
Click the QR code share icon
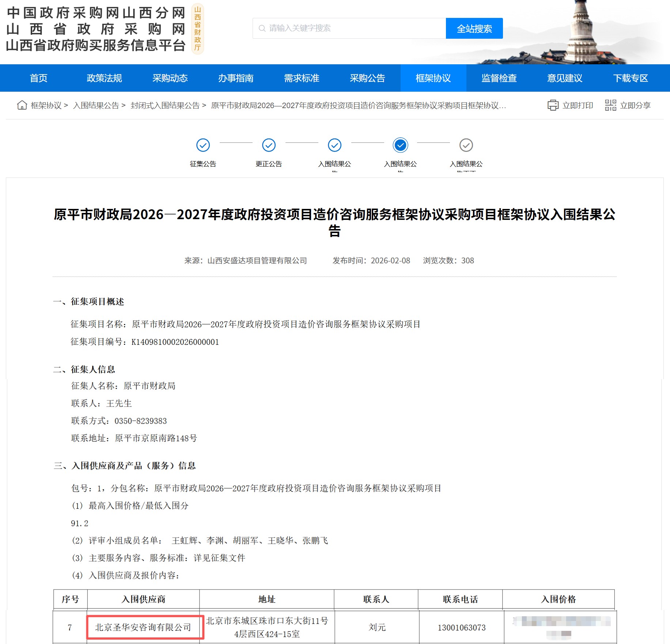pos(610,105)
